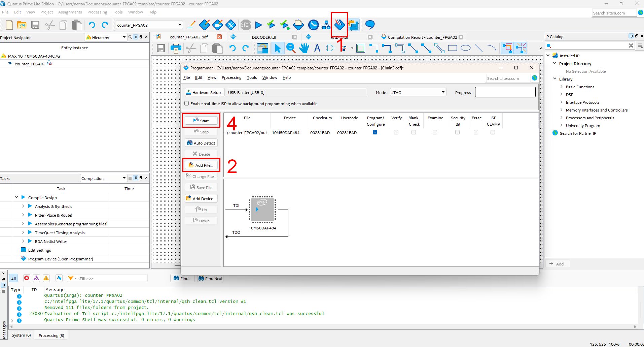Open the Compilation dropdown in Tasks
The image size is (644, 347).
pyautogui.click(x=103, y=178)
